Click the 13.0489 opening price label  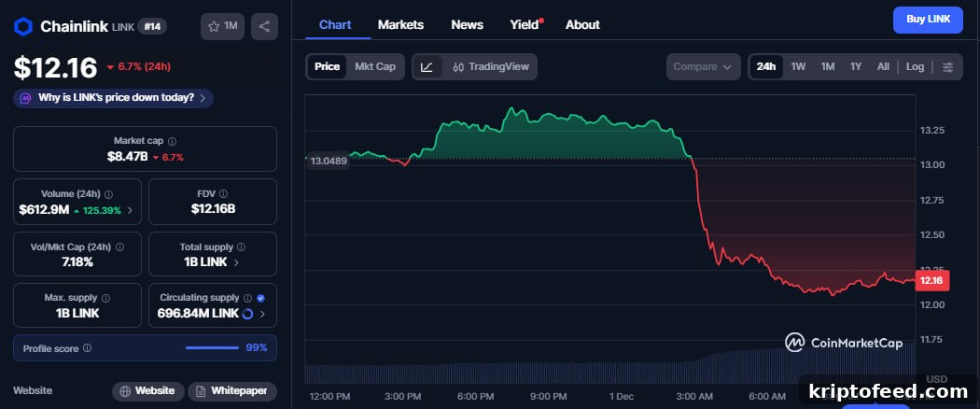(328, 161)
